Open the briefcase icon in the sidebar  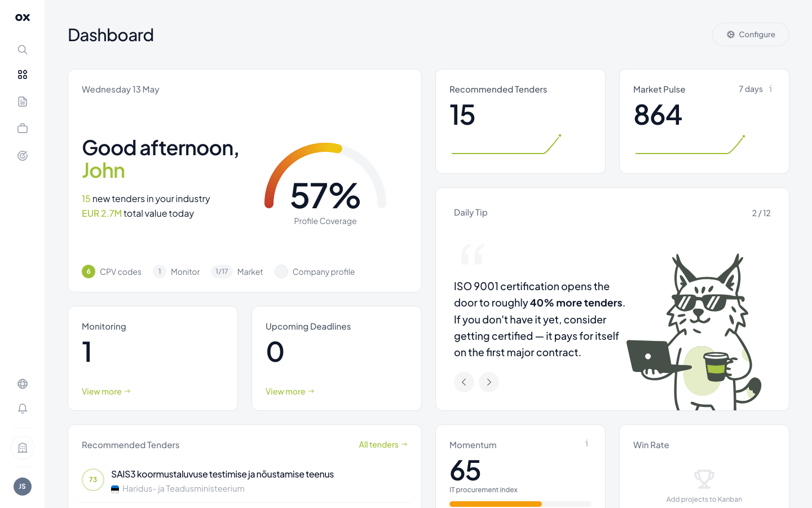[23, 129]
